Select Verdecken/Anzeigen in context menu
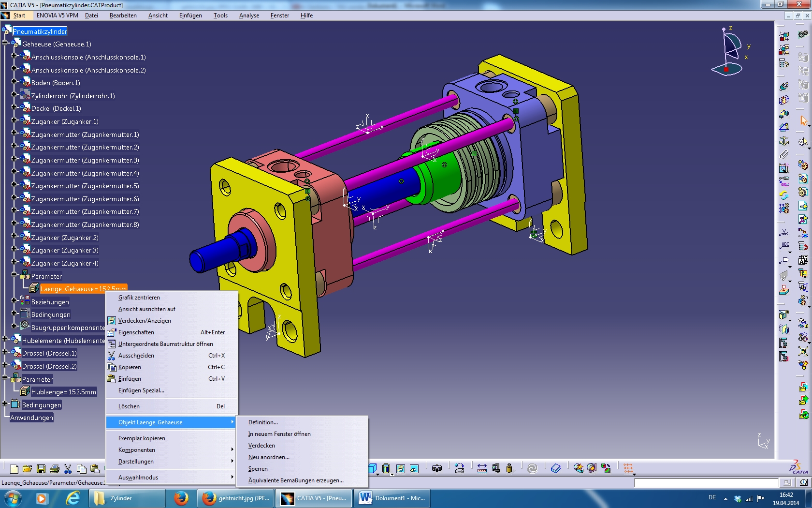This screenshot has width=812, height=508. [x=172, y=321]
